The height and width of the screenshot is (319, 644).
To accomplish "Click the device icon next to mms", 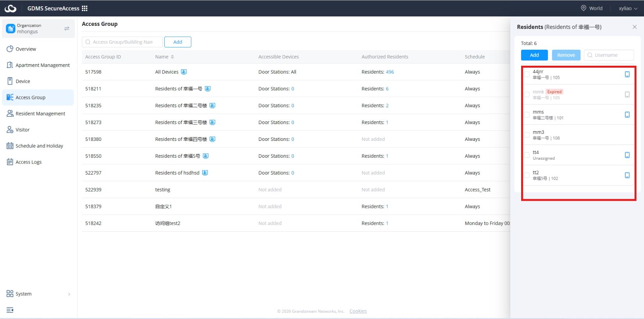I will point(627,115).
